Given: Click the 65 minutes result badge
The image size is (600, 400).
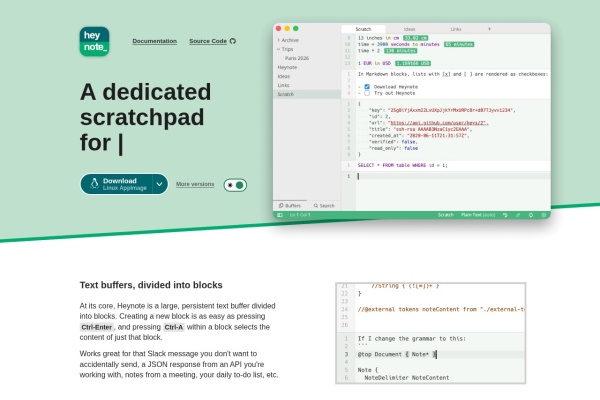Looking at the screenshot, I should pos(459,44).
